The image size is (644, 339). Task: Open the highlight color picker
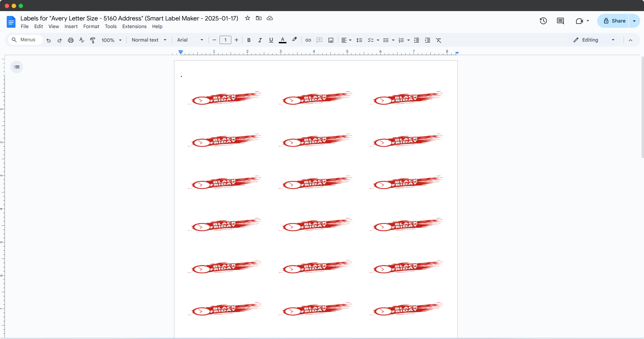click(294, 40)
